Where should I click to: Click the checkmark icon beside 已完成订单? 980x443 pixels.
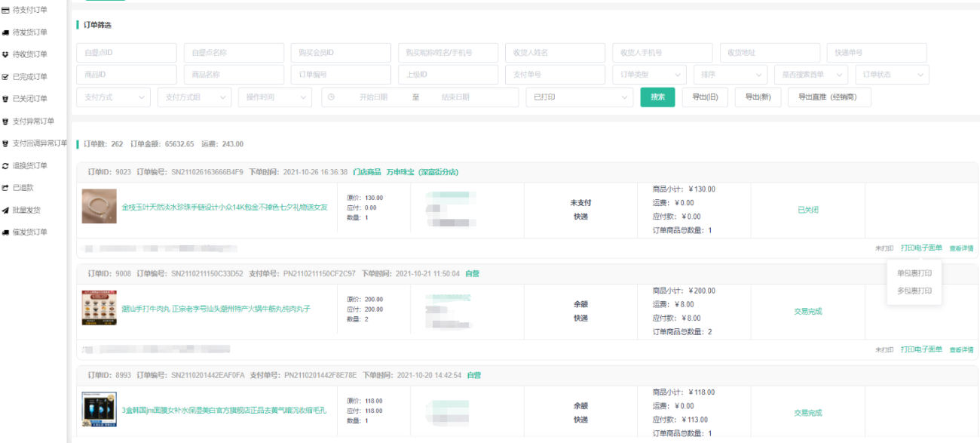tap(6, 77)
